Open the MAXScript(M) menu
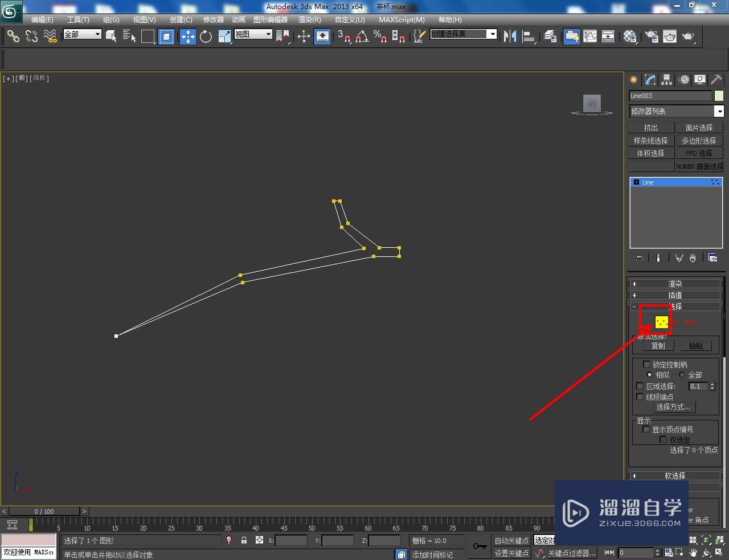729x560 pixels. click(x=402, y=20)
